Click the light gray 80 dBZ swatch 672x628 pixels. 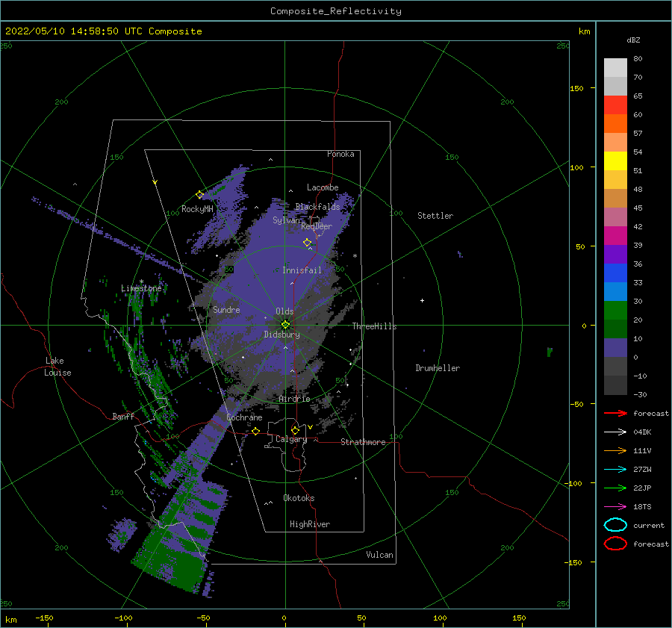tap(615, 68)
